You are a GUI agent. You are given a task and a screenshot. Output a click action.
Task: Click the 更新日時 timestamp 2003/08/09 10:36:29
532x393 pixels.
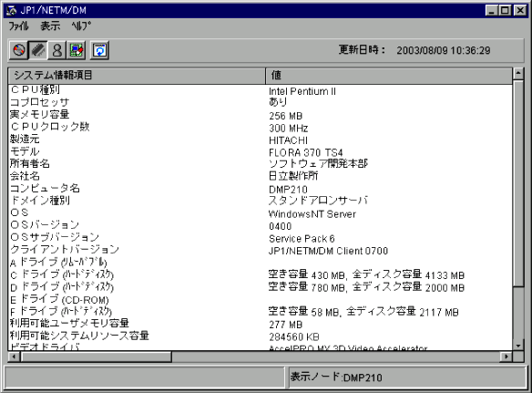(x=444, y=51)
